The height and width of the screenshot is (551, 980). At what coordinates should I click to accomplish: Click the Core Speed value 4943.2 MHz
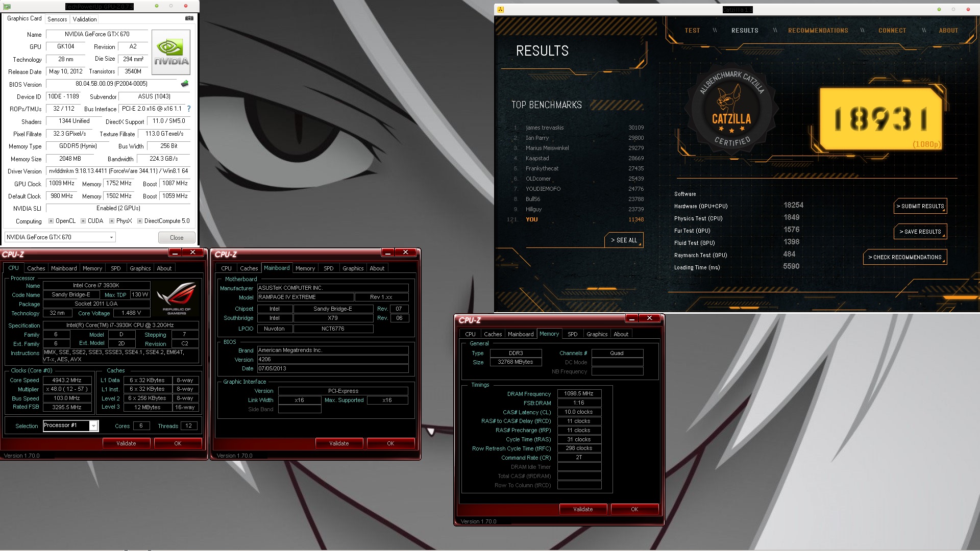coord(67,380)
